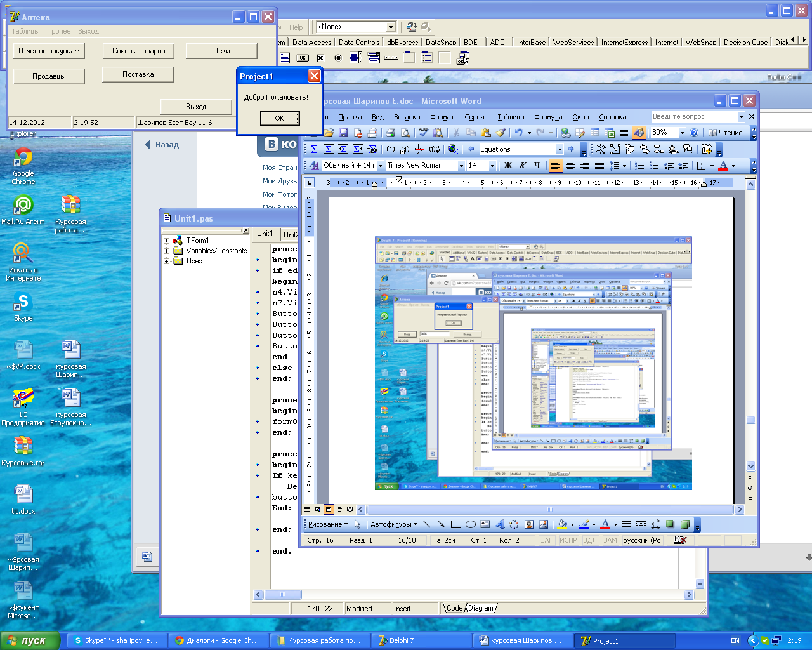Switch to Data Access palette tab in Delphi
The image size is (812, 650).
pos(311,43)
